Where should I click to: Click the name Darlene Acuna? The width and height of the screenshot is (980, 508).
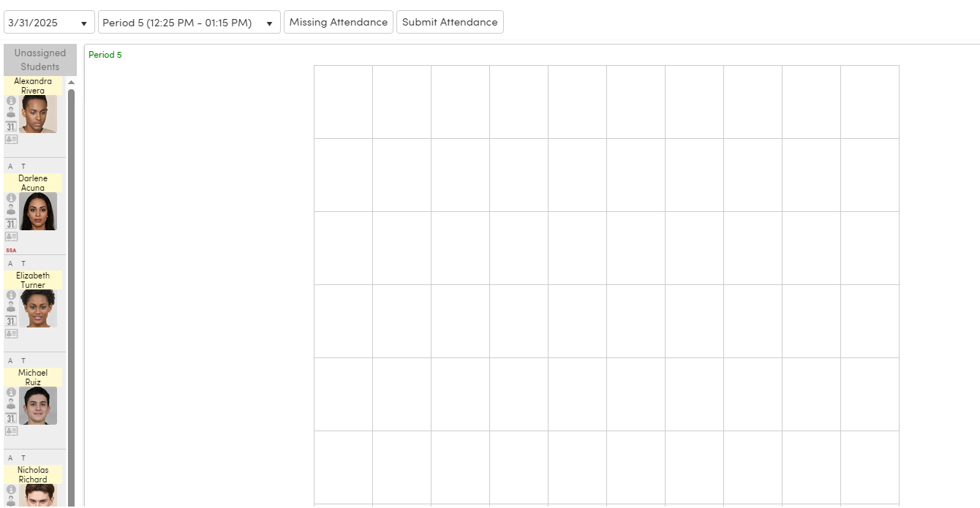[33, 183]
